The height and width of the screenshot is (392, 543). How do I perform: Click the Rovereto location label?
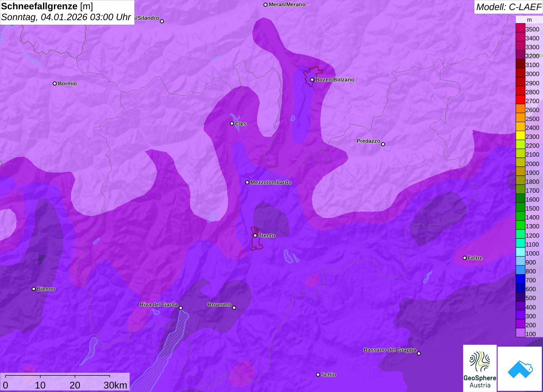coord(220,304)
